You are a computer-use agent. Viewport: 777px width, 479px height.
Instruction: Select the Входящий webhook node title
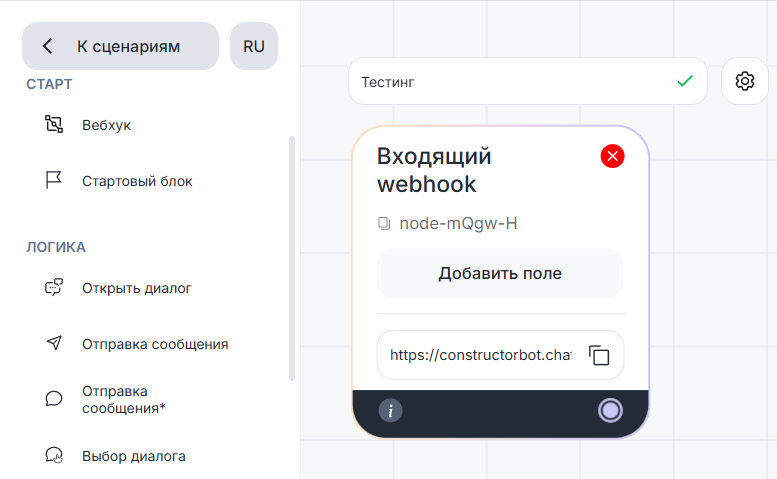coord(435,170)
